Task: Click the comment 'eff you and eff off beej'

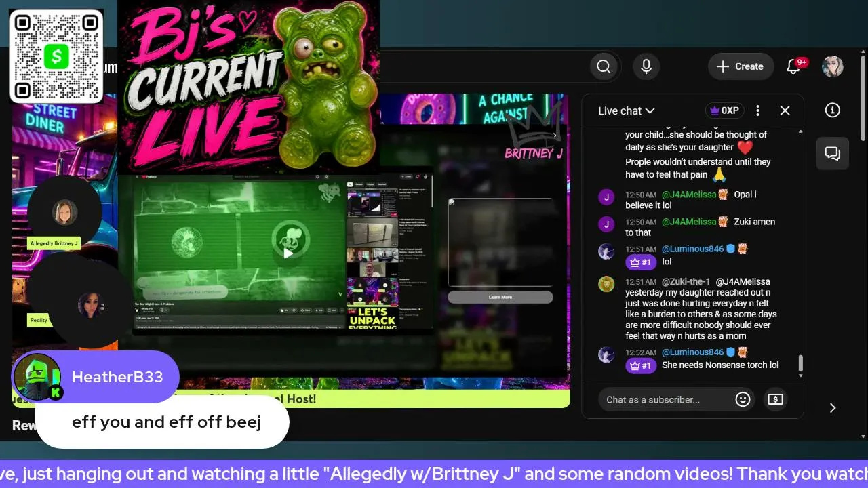Action: [x=167, y=422]
